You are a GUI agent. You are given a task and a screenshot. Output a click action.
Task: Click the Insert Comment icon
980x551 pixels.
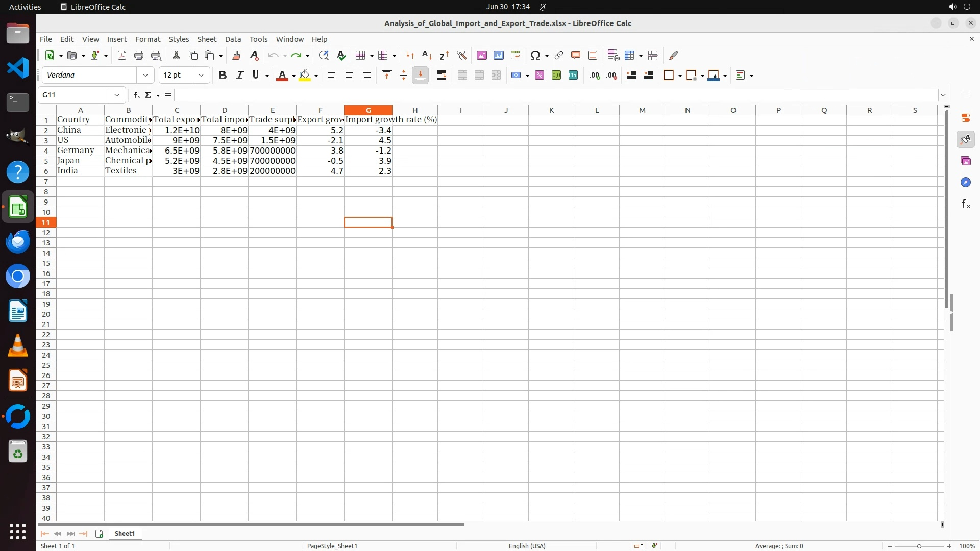pos(576,55)
